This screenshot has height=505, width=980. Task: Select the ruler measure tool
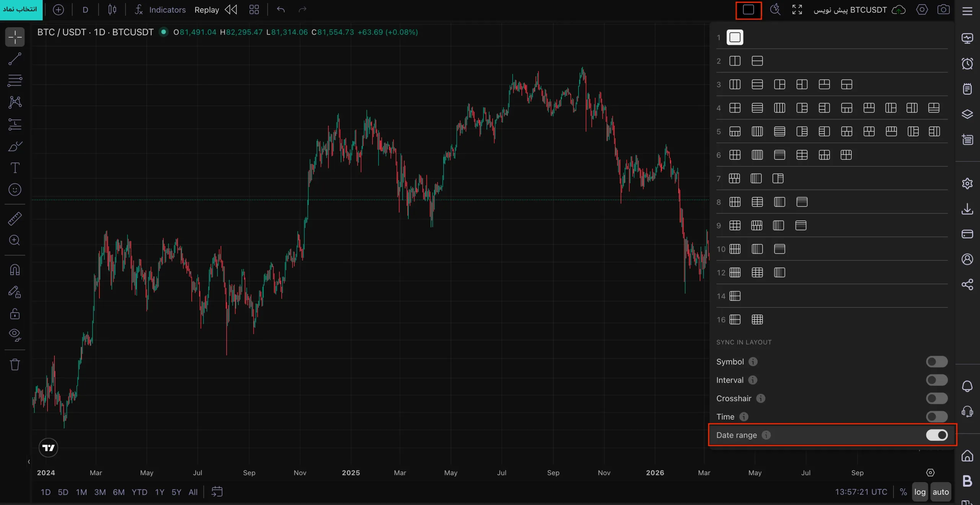(x=15, y=218)
